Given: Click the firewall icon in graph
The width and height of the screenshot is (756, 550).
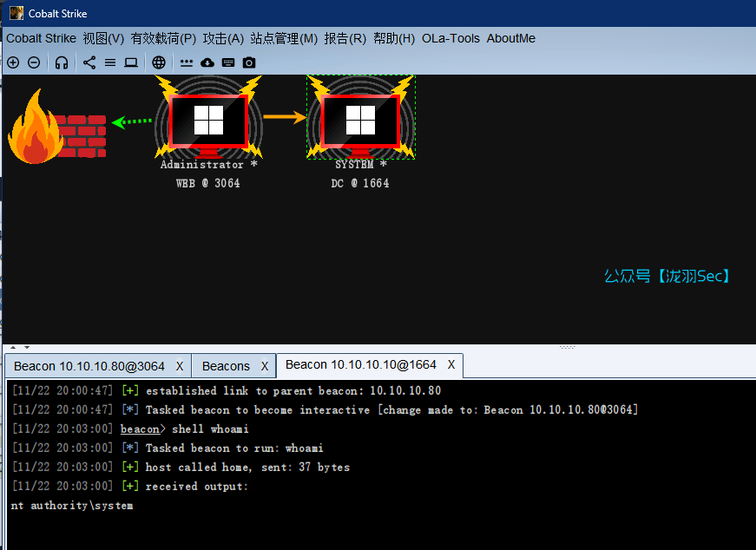Looking at the screenshot, I should [57, 127].
